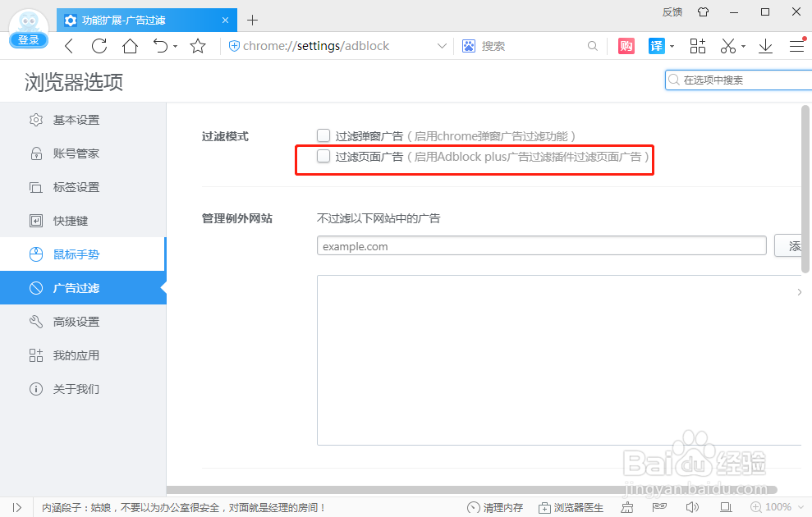Open the 反馈 feedback link

pyautogui.click(x=672, y=11)
